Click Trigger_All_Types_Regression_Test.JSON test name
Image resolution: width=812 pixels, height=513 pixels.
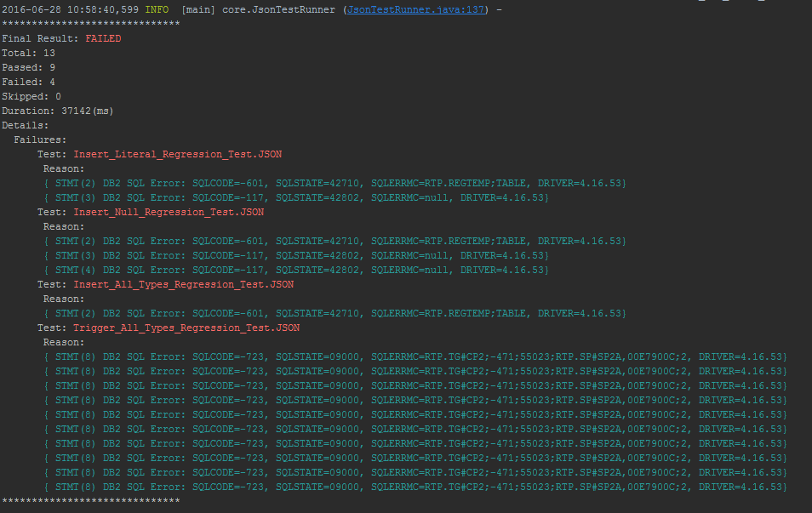[186, 328]
